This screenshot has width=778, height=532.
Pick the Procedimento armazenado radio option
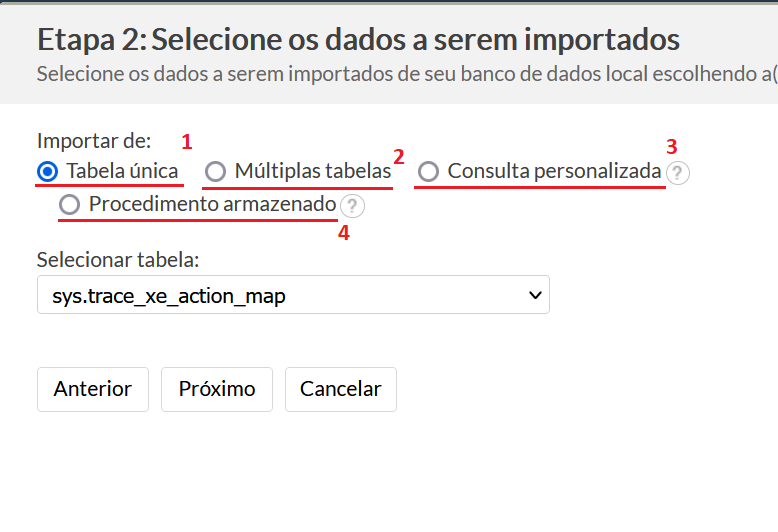(69, 204)
